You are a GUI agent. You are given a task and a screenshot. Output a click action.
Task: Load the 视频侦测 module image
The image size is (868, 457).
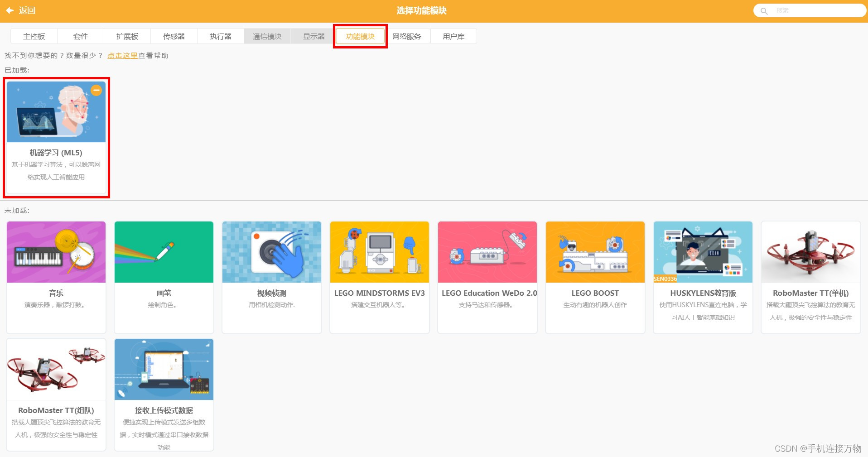click(x=272, y=252)
